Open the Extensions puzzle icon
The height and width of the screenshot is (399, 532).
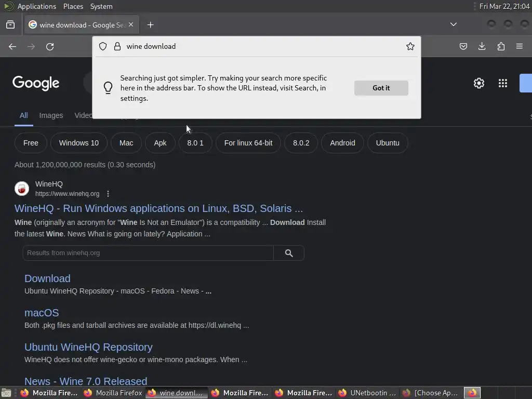[501, 46]
